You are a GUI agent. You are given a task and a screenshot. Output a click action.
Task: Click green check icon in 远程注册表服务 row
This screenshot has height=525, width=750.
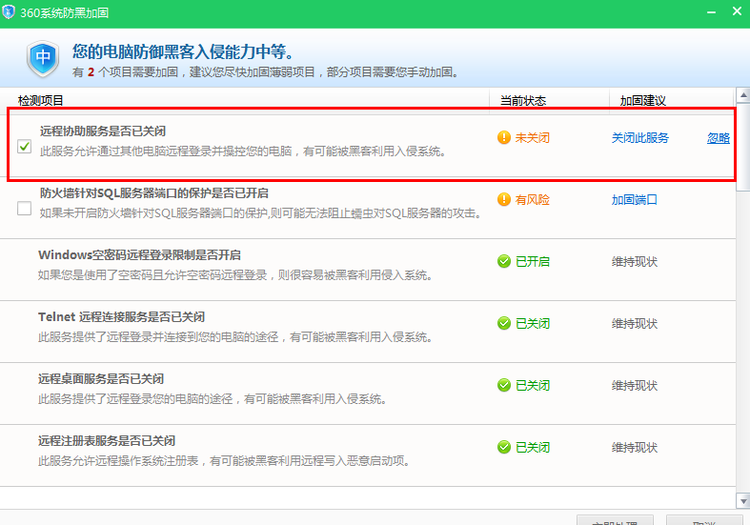click(x=504, y=448)
